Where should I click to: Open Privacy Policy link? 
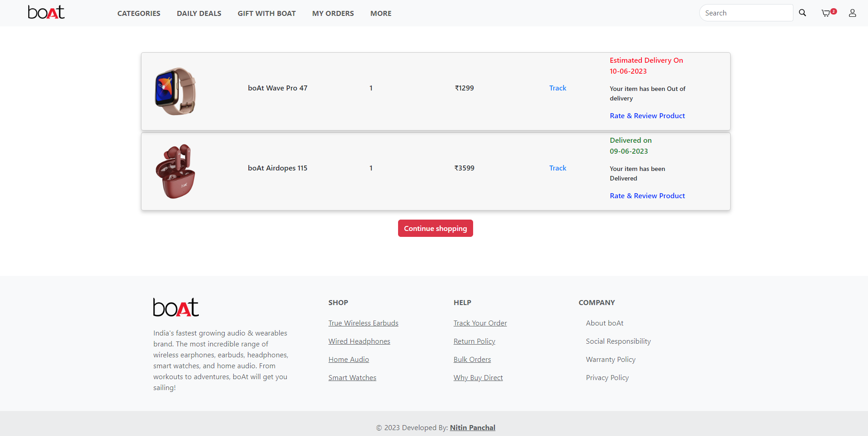(x=607, y=378)
